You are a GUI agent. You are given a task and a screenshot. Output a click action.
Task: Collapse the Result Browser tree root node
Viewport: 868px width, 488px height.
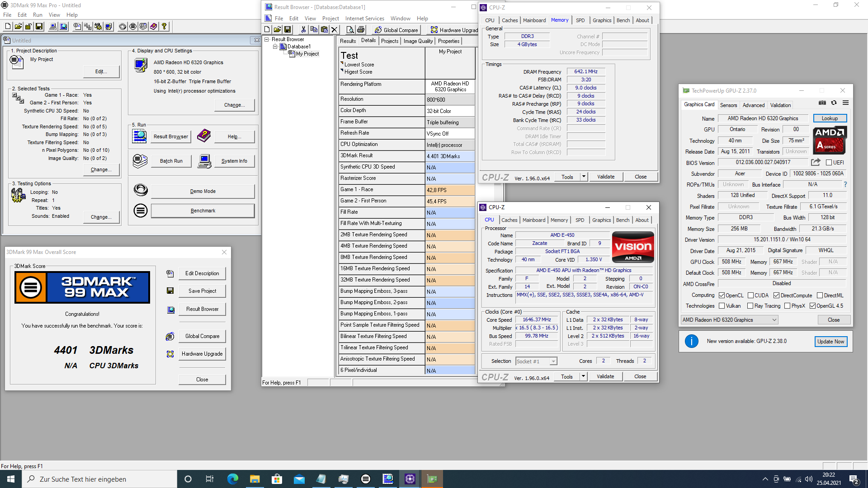point(267,39)
